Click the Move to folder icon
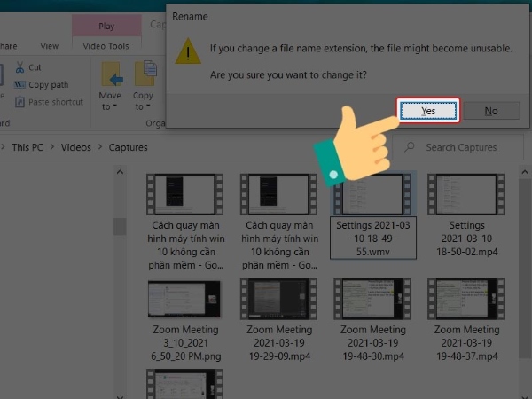 (111, 74)
